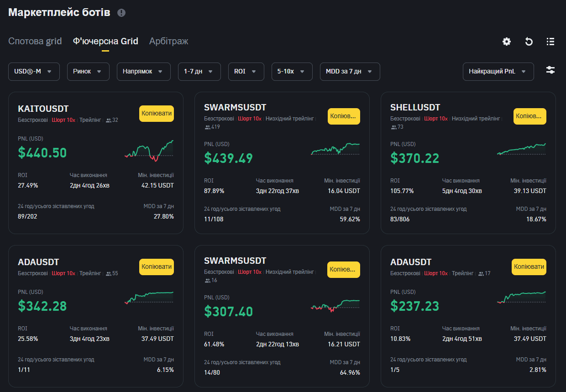
Task: Click the 83/806 matched trades value
Action: click(400, 220)
